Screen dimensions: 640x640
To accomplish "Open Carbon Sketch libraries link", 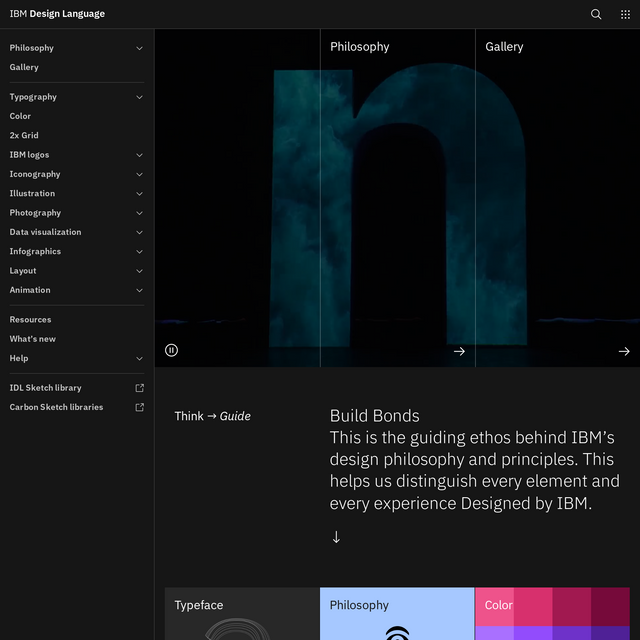I will pyautogui.click(x=56, y=407).
